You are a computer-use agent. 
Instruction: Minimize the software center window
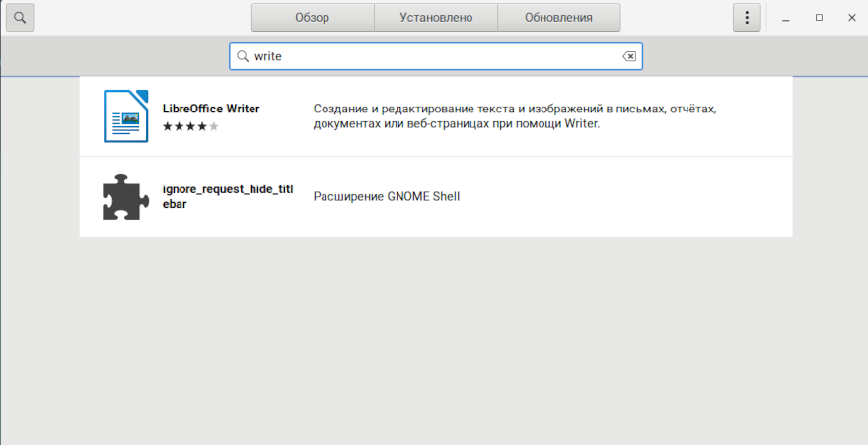tap(785, 18)
